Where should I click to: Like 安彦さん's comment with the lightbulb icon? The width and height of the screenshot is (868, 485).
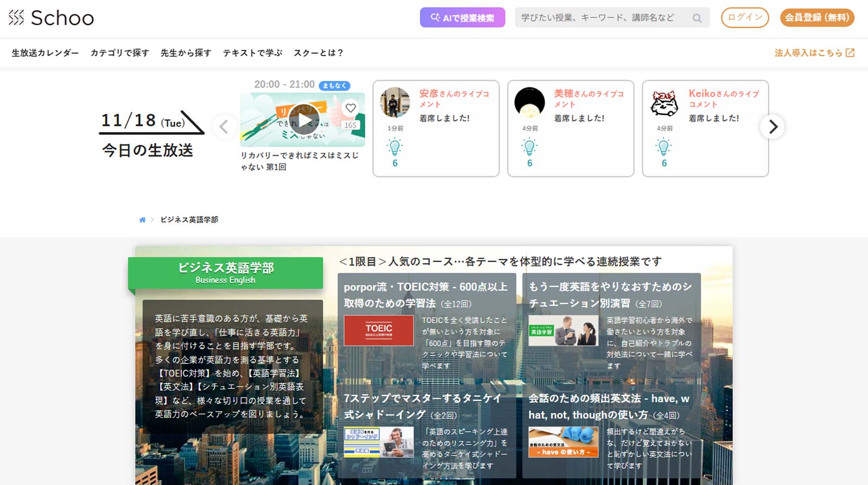(395, 147)
